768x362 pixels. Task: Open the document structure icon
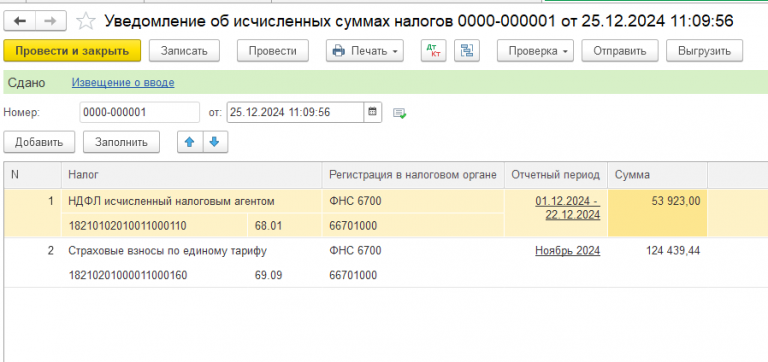pyautogui.click(x=466, y=50)
